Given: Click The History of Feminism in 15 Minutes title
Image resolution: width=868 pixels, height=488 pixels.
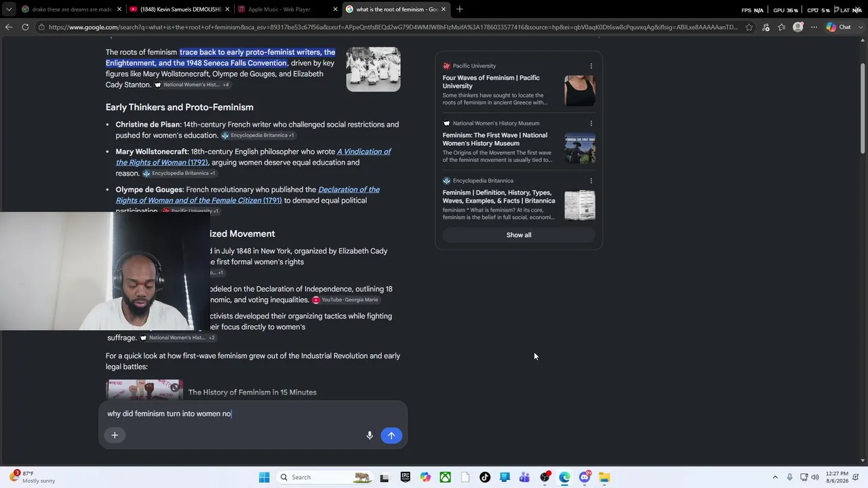Looking at the screenshot, I should click(252, 392).
